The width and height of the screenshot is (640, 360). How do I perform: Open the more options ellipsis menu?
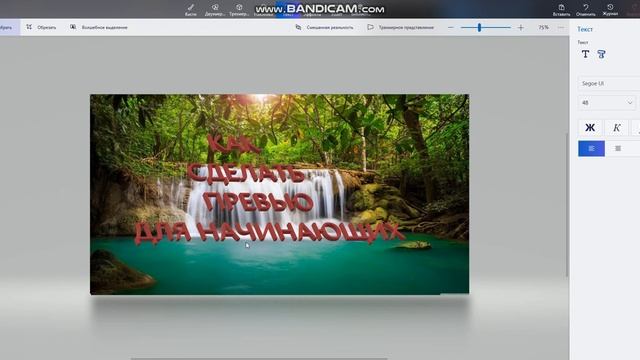(561, 27)
